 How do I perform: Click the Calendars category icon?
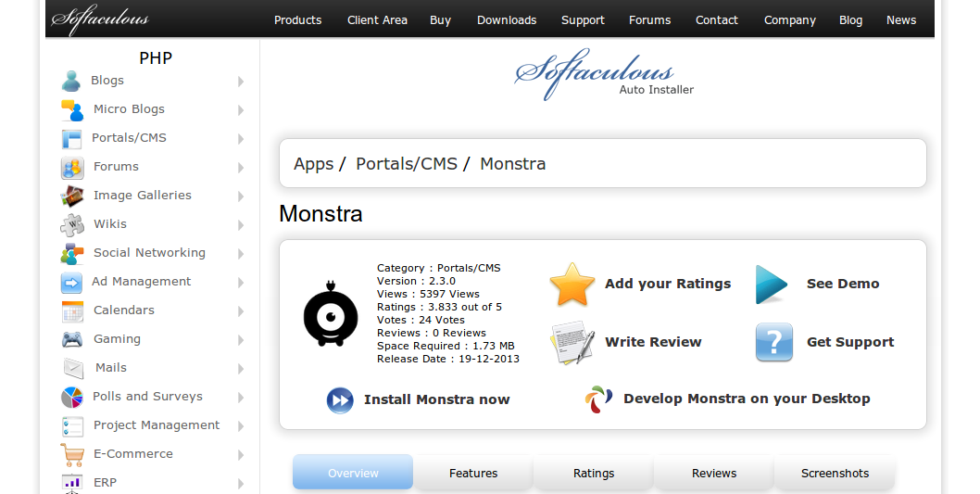point(72,311)
